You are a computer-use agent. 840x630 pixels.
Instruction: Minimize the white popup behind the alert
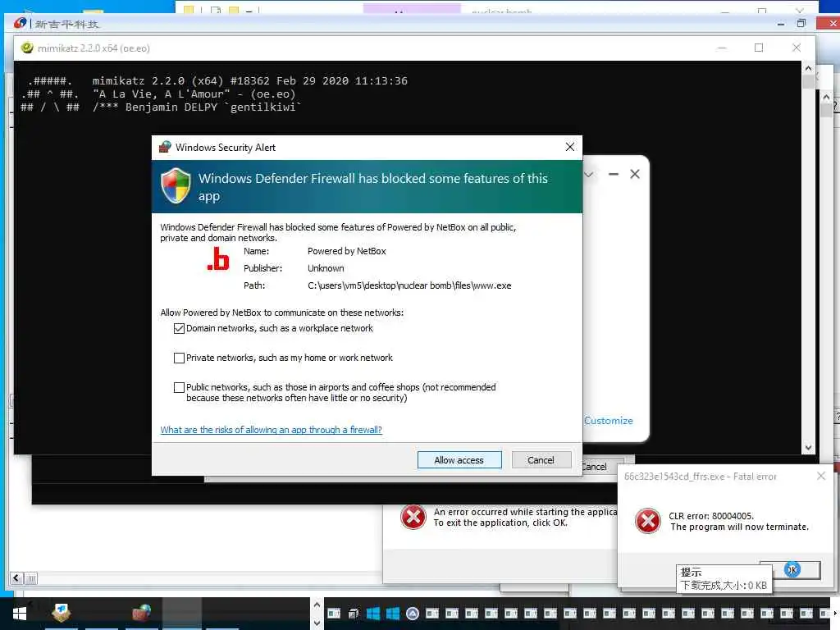point(614,174)
